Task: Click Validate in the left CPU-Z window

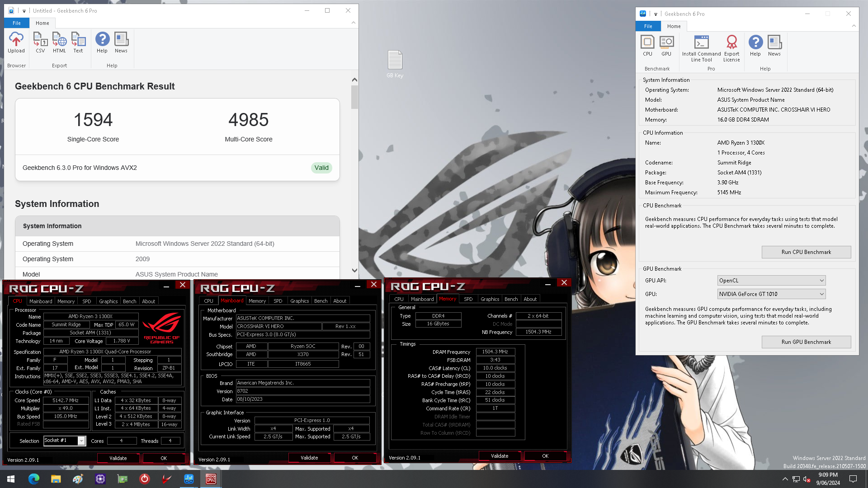Action: point(118,458)
